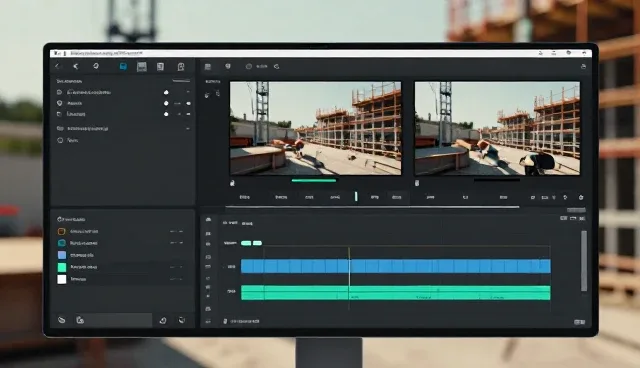The height and width of the screenshot is (368, 640).
Task: Click the first teal pill button on timeline
Action: point(246,243)
